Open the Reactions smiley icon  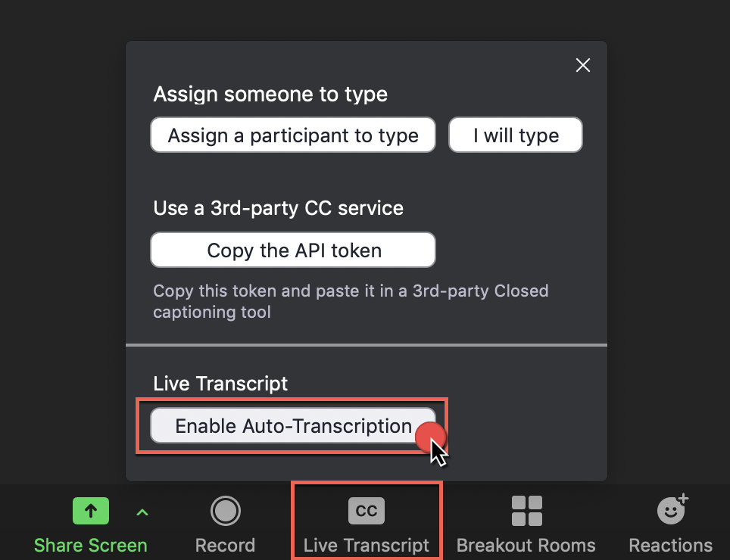point(671,511)
